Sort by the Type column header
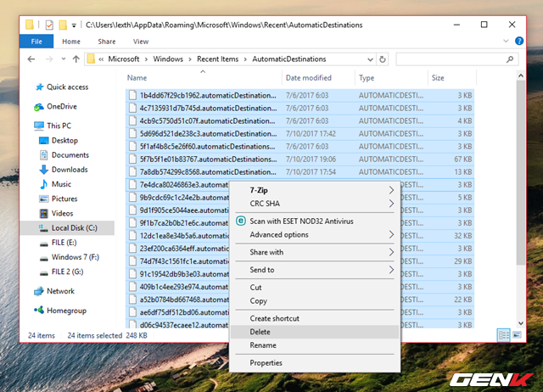The width and height of the screenshot is (543, 392). [x=367, y=78]
